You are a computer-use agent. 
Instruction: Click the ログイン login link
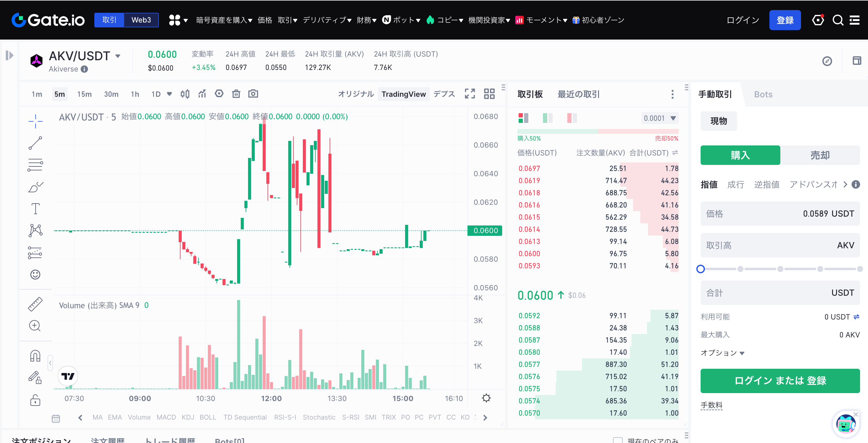coord(743,20)
